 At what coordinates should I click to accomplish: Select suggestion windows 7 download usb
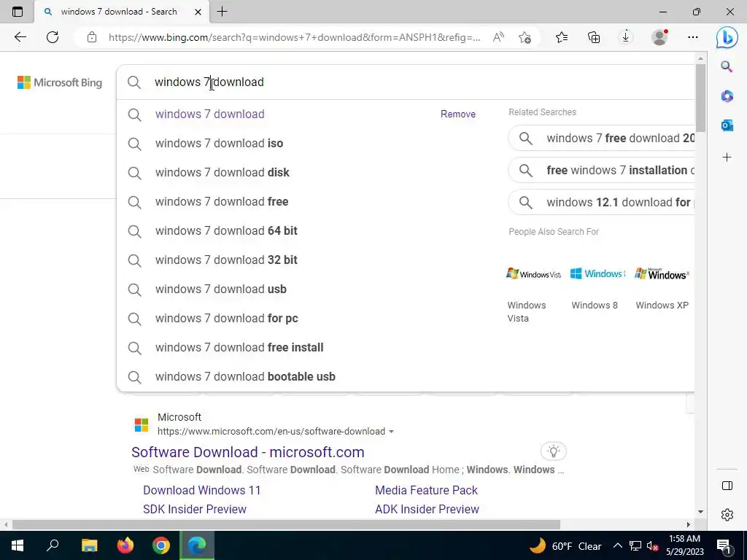(x=220, y=289)
